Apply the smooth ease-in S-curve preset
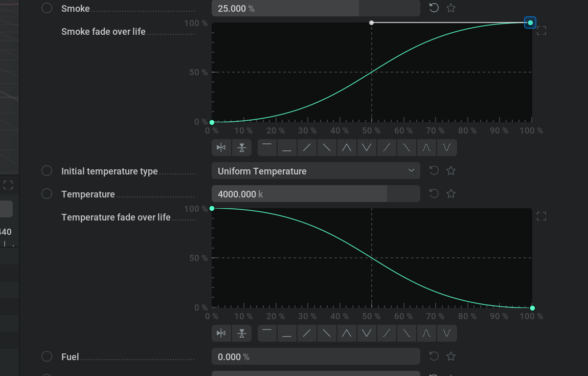This screenshot has width=588, height=376. pos(387,147)
